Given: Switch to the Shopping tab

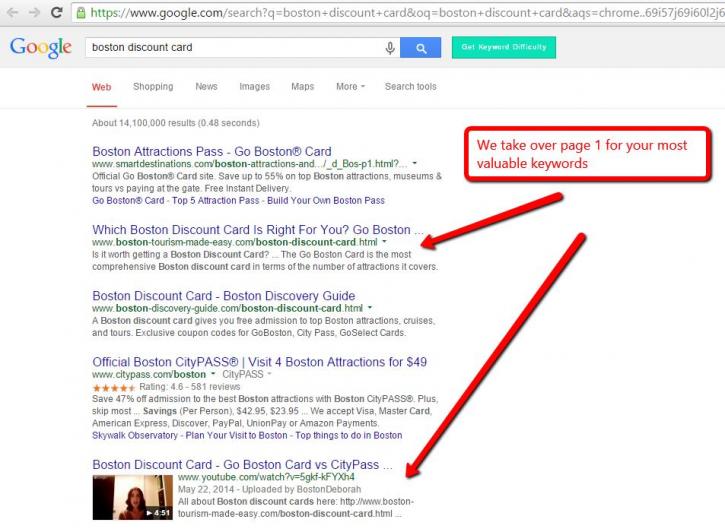Looking at the screenshot, I should [153, 86].
